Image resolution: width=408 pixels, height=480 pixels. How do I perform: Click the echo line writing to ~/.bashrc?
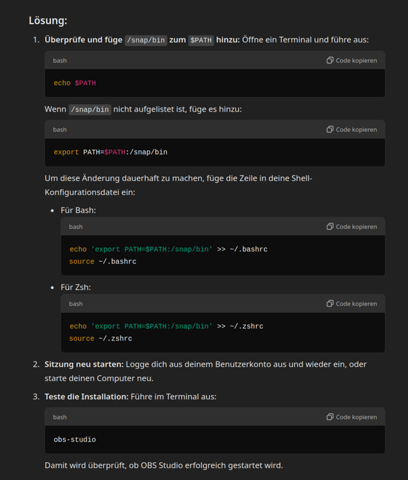point(168,249)
